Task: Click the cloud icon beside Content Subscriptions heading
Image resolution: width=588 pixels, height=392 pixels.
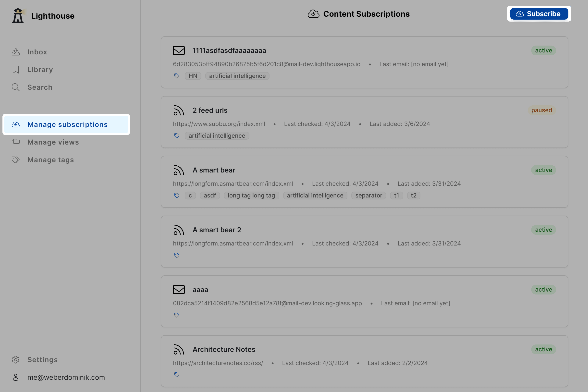Action: (313, 14)
